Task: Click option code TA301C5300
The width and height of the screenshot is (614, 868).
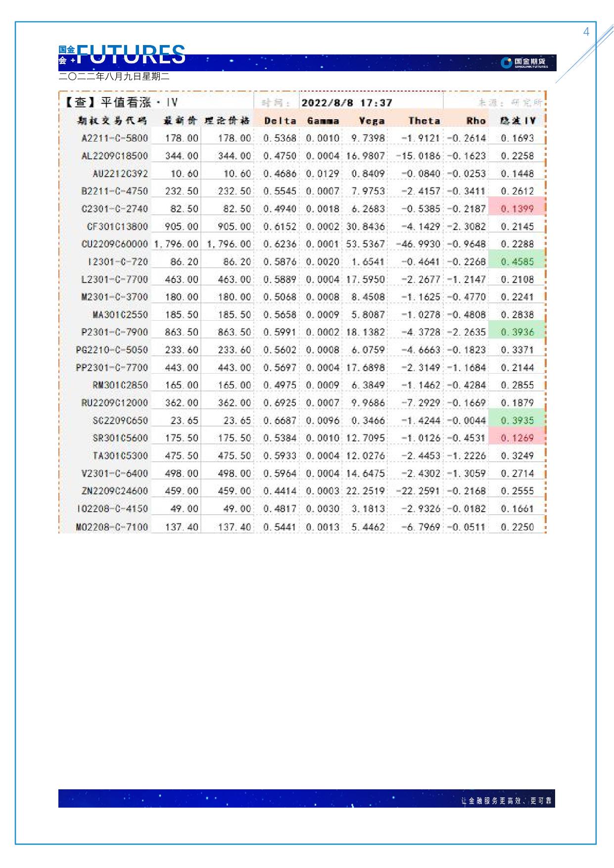Action: pos(120,456)
